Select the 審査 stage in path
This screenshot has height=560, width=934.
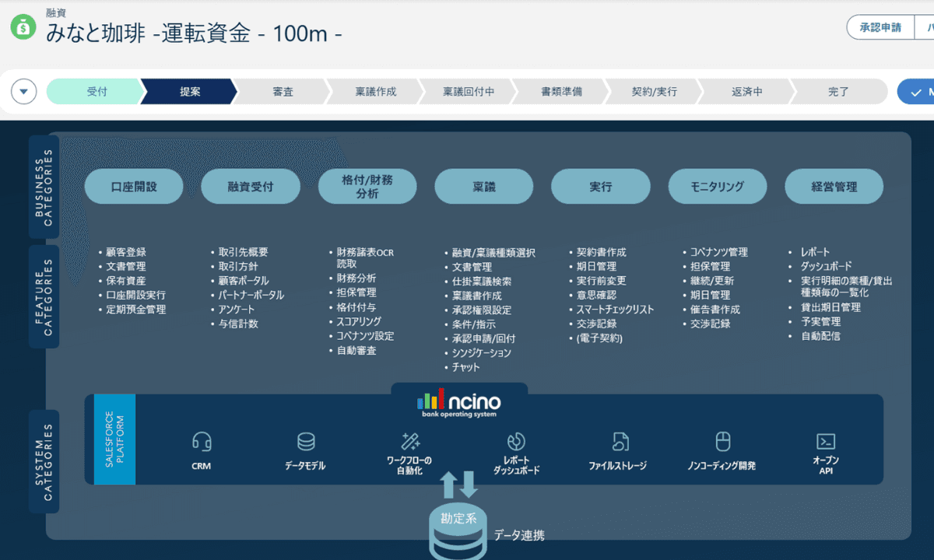(x=283, y=92)
